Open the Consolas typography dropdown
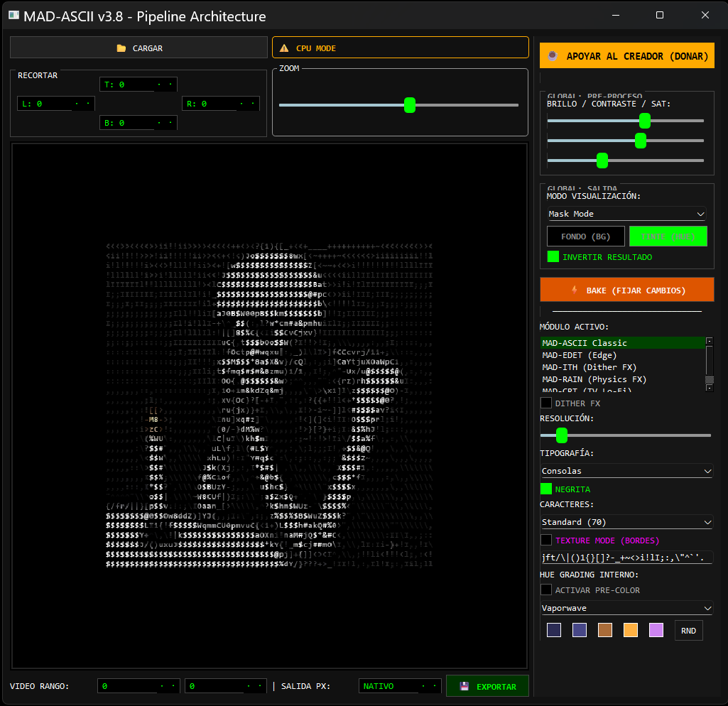This screenshot has width=728, height=706. click(626, 471)
